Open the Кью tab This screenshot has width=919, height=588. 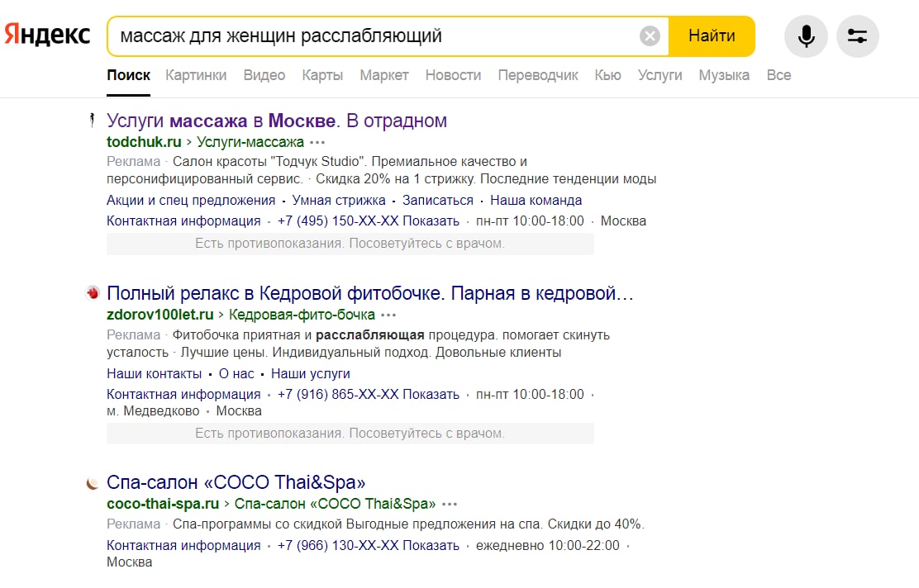607,75
